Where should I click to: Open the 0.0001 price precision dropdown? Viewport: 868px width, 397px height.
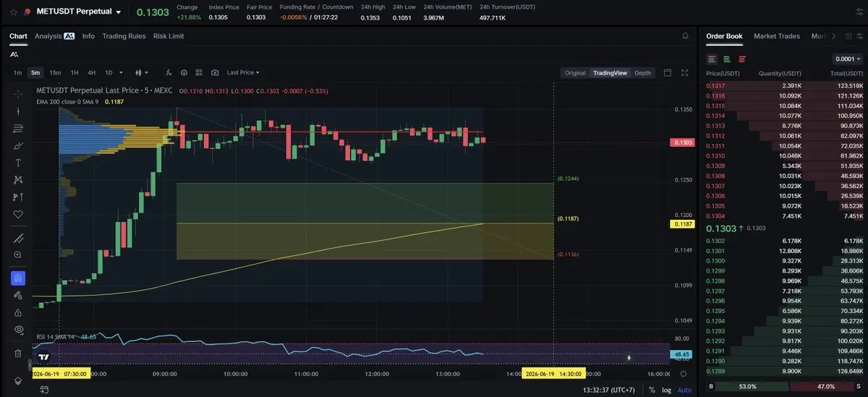pos(848,59)
